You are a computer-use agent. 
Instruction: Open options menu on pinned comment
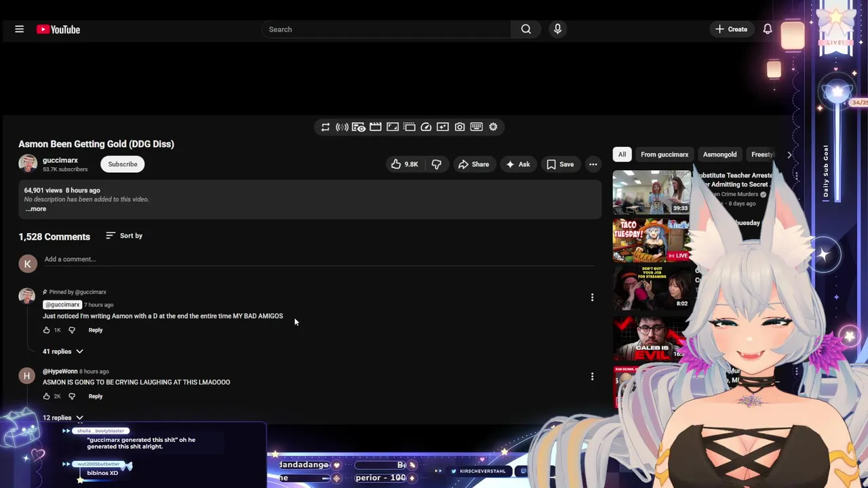592,297
